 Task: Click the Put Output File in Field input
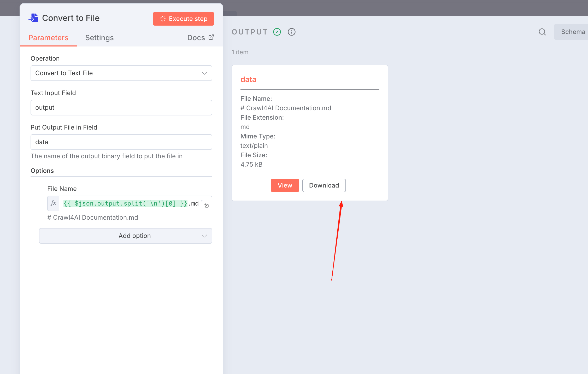pos(121,142)
